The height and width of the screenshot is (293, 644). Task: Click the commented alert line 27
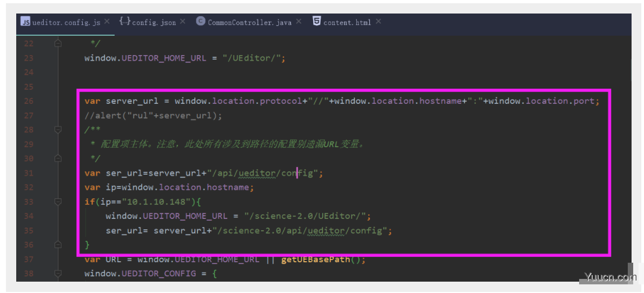[153, 116]
